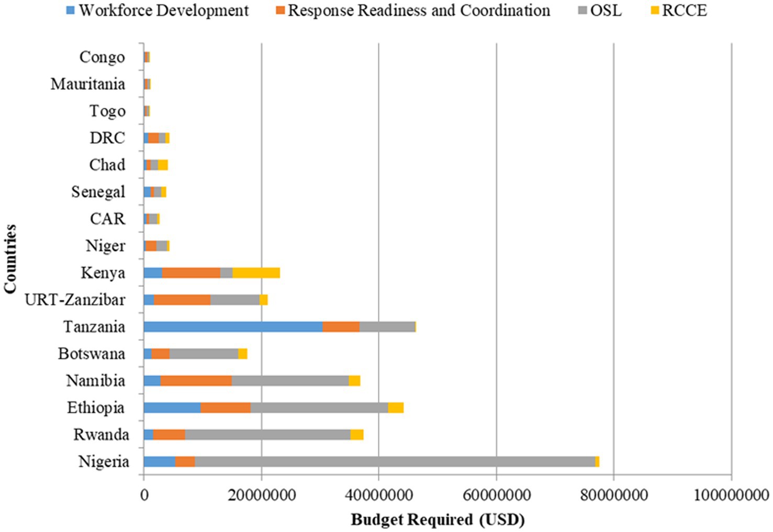Click the 'Rwanda' country label
773x532 pixels.
[101, 435]
